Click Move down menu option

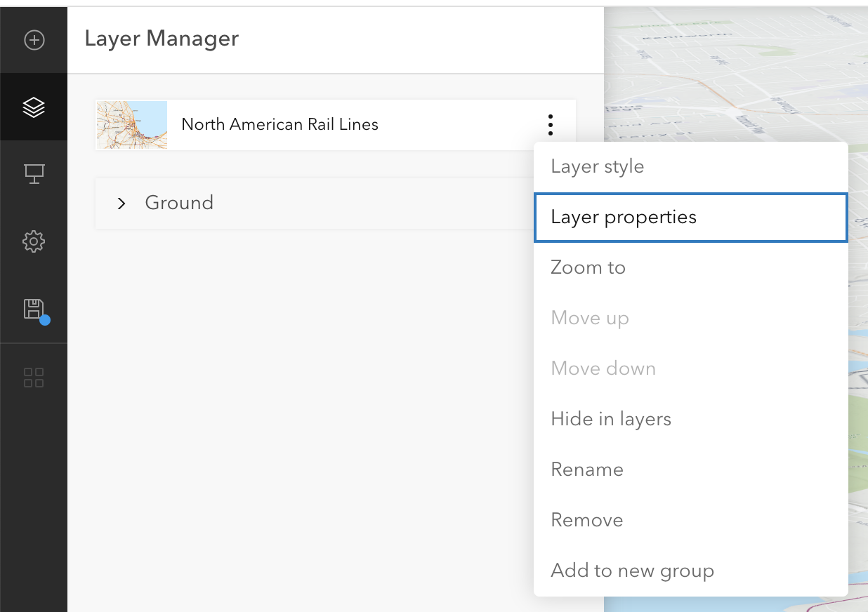pyautogui.click(x=603, y=368)
